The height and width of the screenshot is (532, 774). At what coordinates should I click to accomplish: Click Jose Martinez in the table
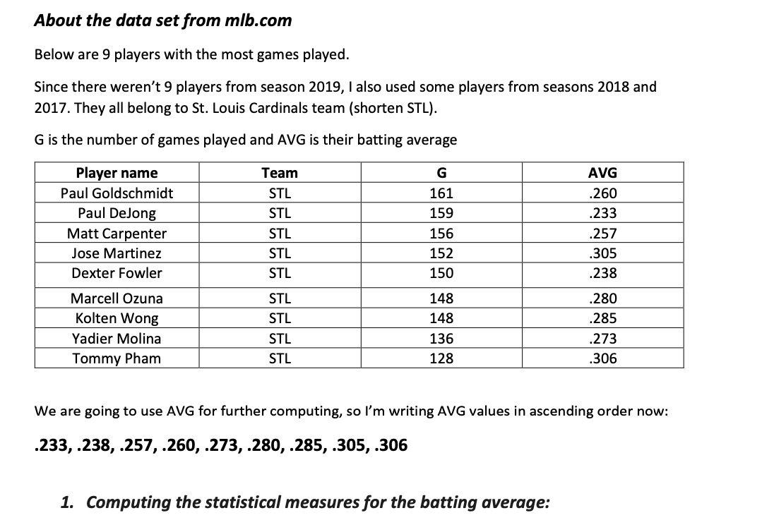117,253
